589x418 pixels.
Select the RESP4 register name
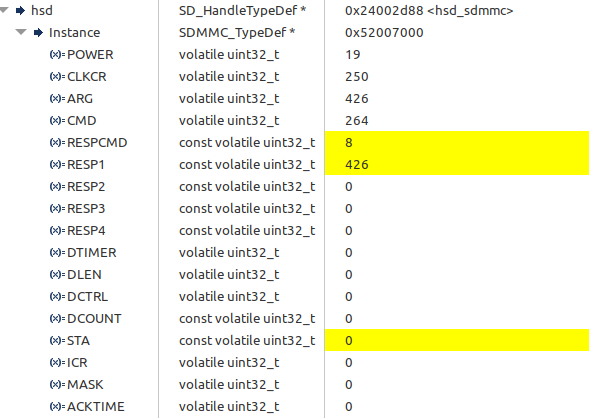pos(86,231)
